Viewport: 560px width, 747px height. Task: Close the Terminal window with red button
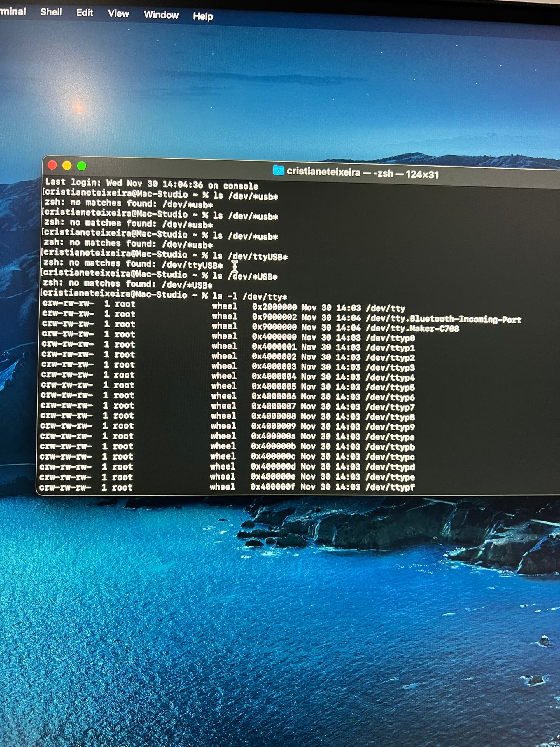52,165
